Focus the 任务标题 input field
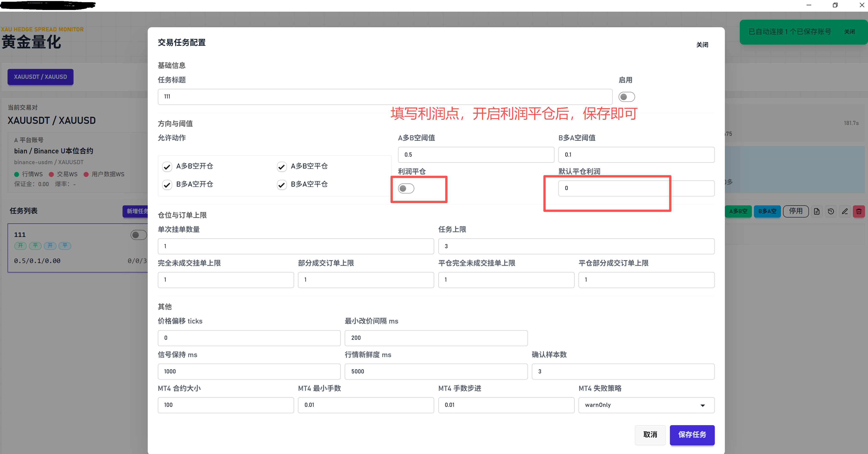This screenshot has width=868, height=454. pyautogui.click(x=385, y=97)
